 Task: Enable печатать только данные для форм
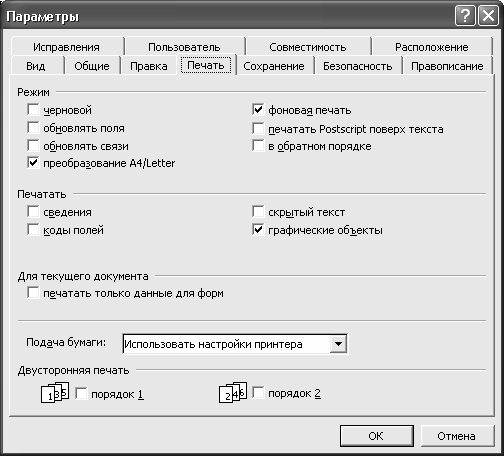pos(33,293)
